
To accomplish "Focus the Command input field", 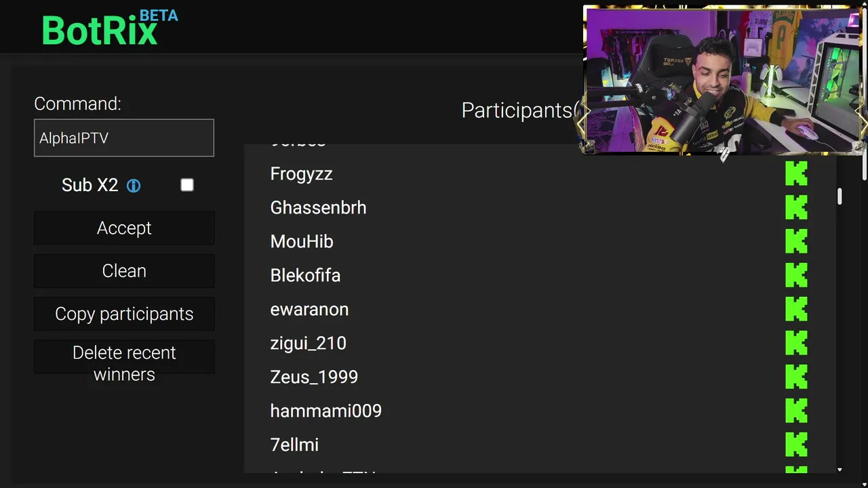I will coord(124,138).
